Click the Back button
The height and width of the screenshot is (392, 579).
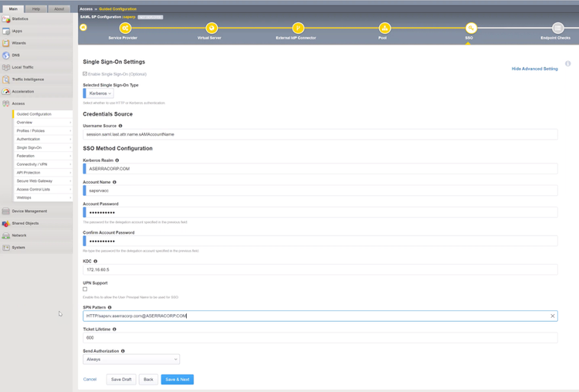click(x=148, y=380)
